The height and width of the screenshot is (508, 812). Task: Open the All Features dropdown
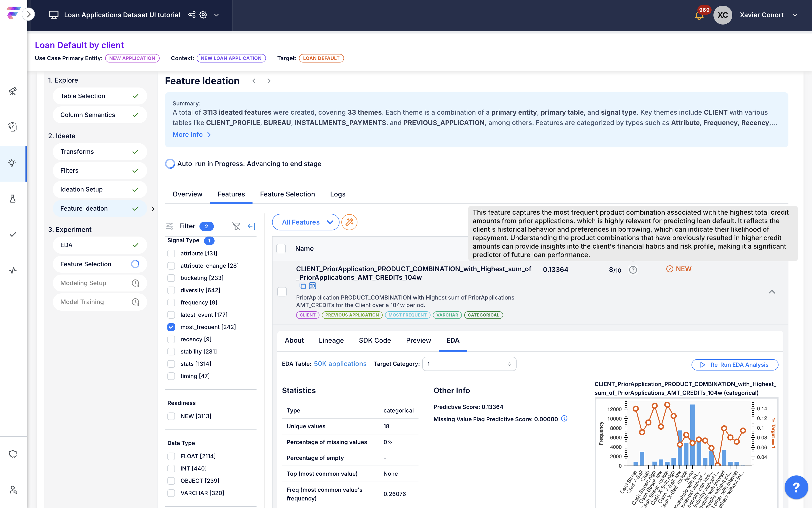[305, 222]
